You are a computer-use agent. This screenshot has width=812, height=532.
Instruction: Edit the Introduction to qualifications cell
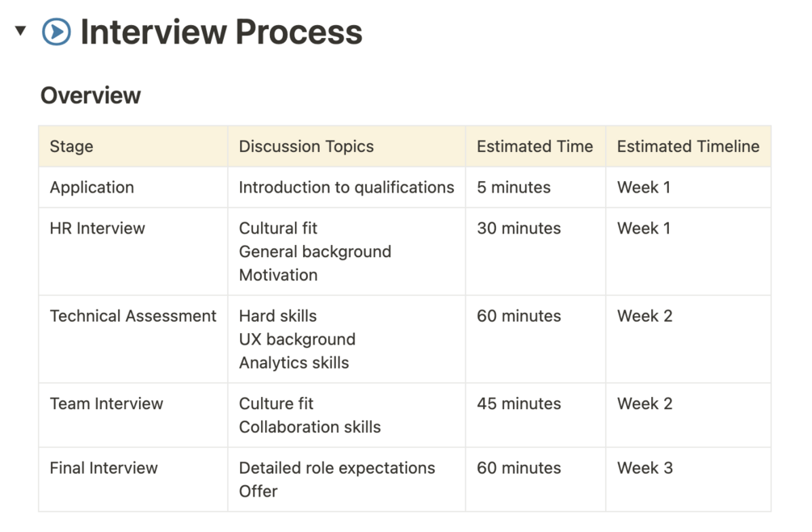coord(347,187)
